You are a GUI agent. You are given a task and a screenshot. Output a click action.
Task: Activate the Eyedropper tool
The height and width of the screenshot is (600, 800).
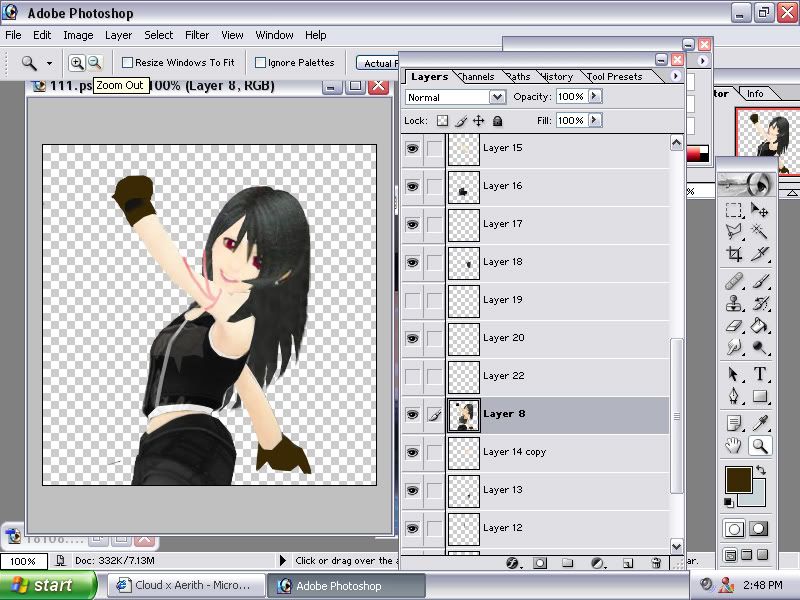760,421
